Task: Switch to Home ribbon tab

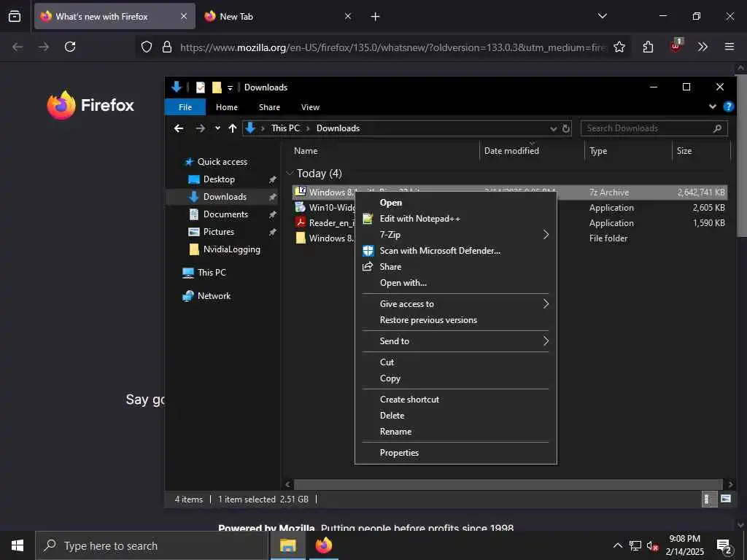Action: tap(227, 107)
